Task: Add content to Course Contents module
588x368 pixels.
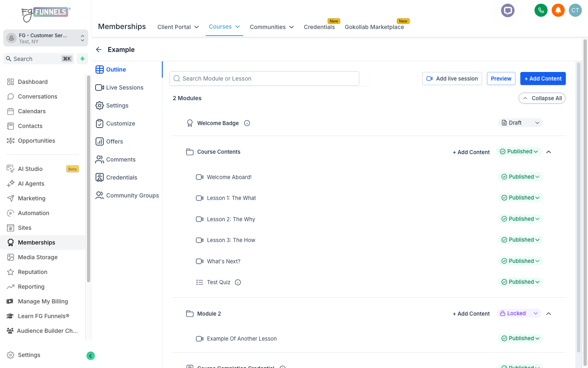Action: tap(471, 152)
